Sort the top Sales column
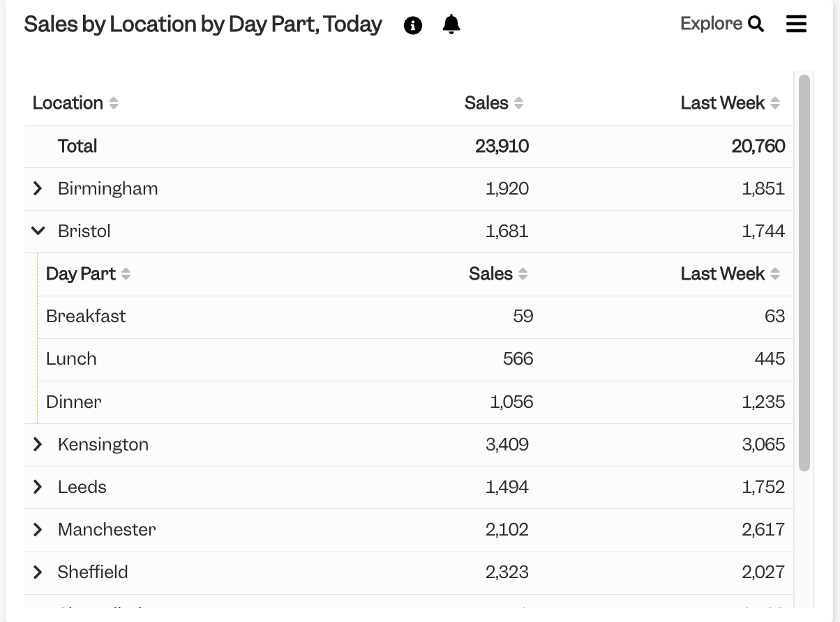 click(518, 103)
